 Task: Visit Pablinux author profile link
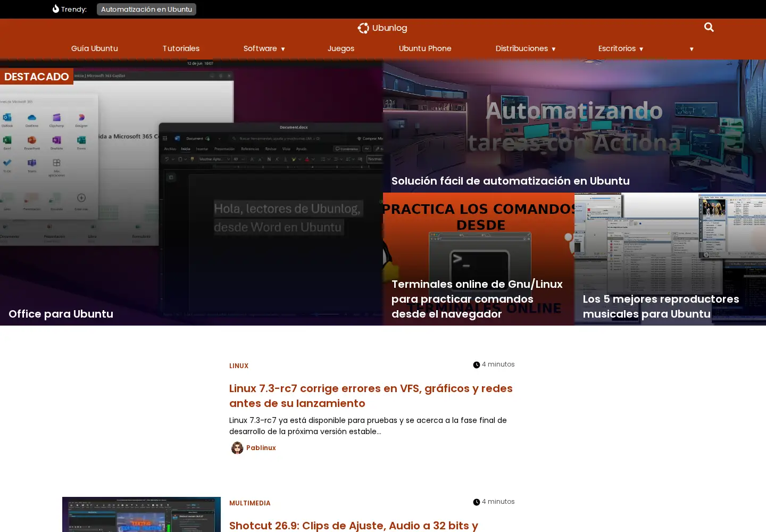point(261,448)
